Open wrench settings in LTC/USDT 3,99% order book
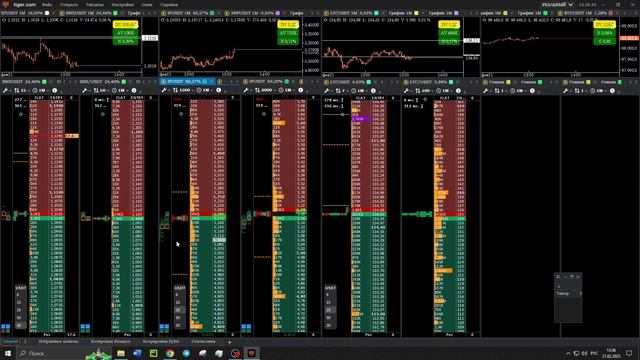This screenshot has width=640, height=360. pos(406,91)
